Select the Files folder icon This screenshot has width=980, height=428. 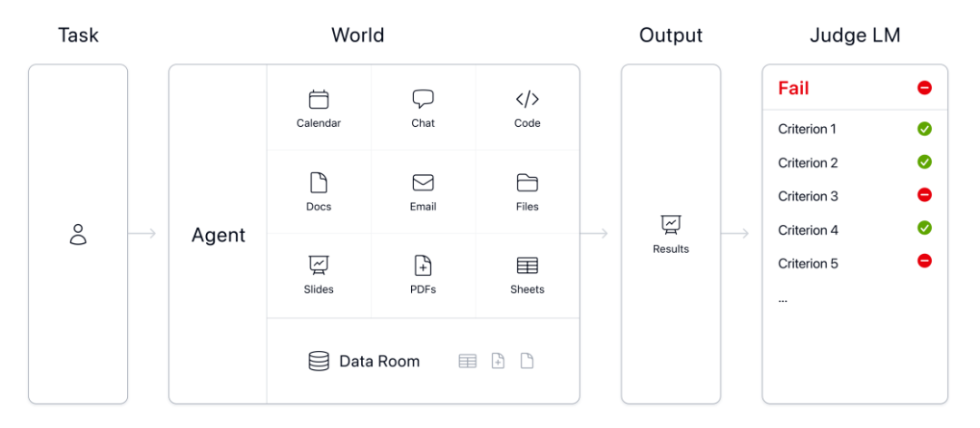(x=527, y=182)
